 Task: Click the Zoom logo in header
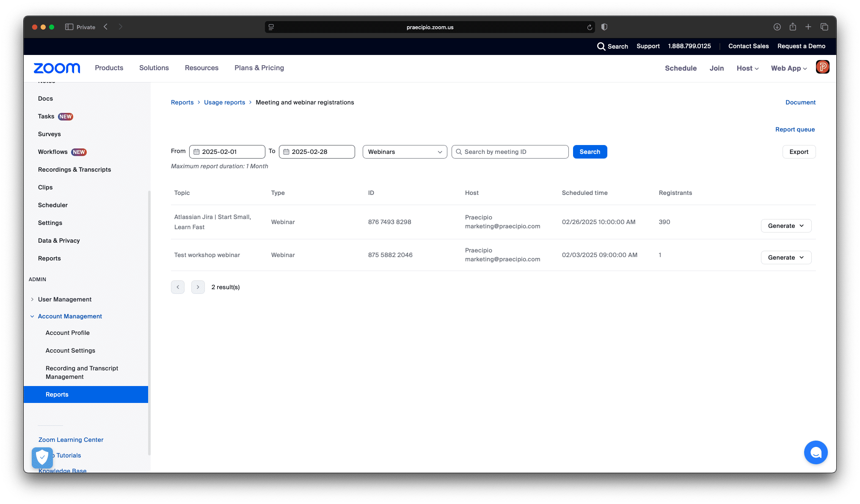pyautogui.click(x=57, y=68)
